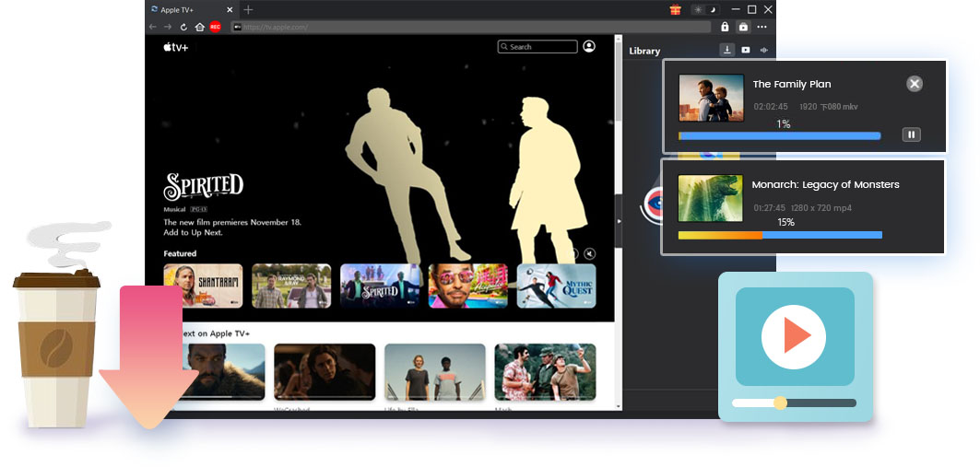Screen dimensions: 980x467
Task: Open the Mythic Quest featured card
Action: coord(556,286)
